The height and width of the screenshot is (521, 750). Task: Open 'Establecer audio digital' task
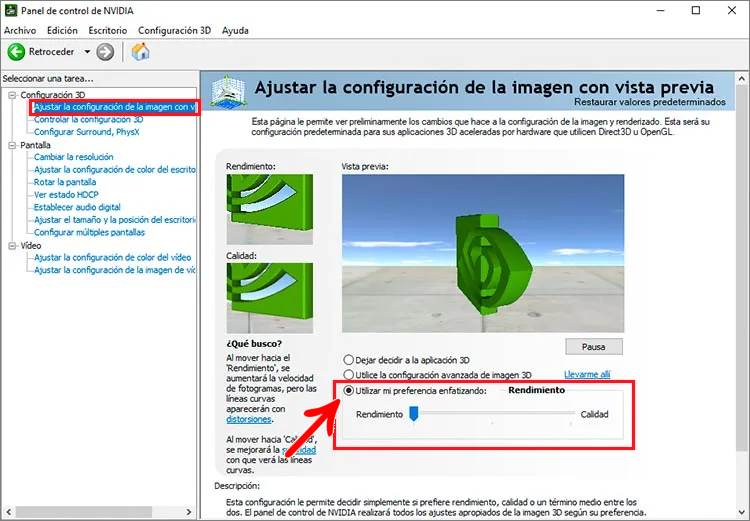(x=77, y=207)
